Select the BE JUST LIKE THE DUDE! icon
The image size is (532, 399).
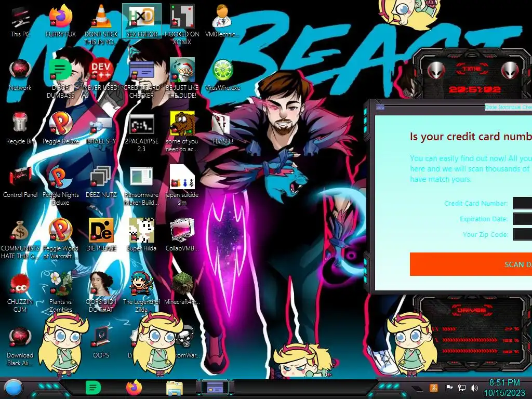[182, 78]
